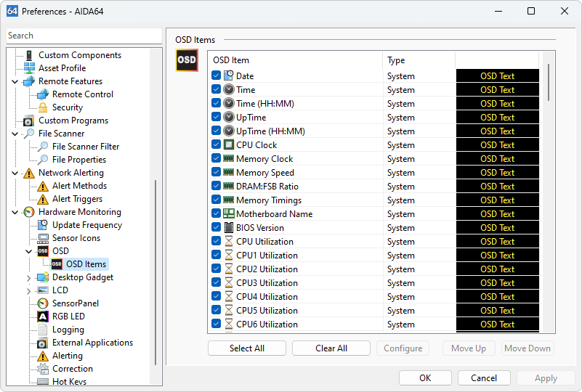Click the RGB LED icon in tree
Image resolution: width=582 pixels, height=392 pixels.
[43, 317]
